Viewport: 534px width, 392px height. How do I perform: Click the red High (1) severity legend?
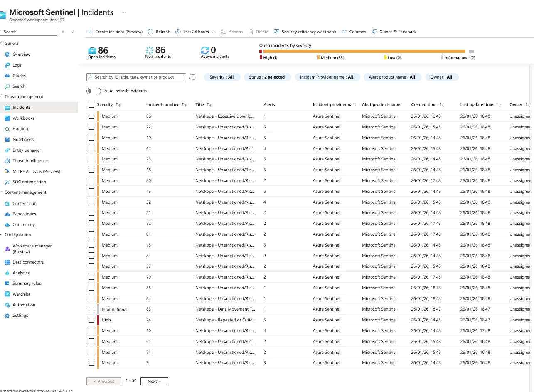[x=268, y=58]
